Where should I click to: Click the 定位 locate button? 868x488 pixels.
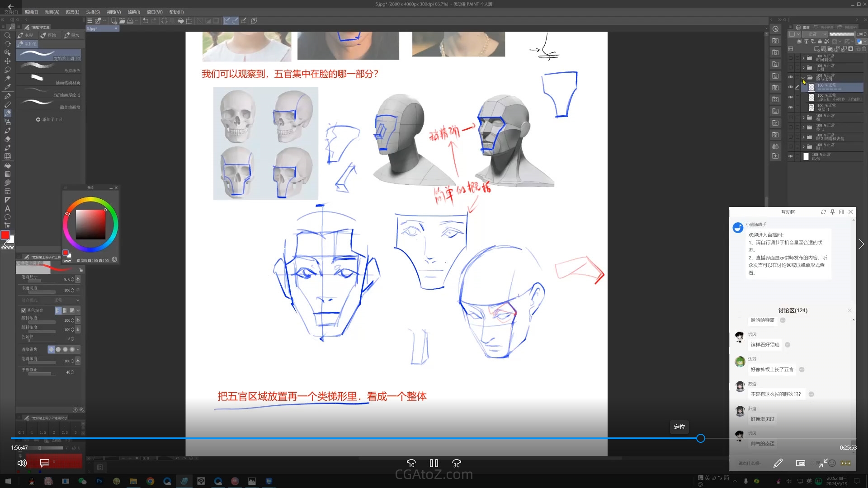point(679,427)
